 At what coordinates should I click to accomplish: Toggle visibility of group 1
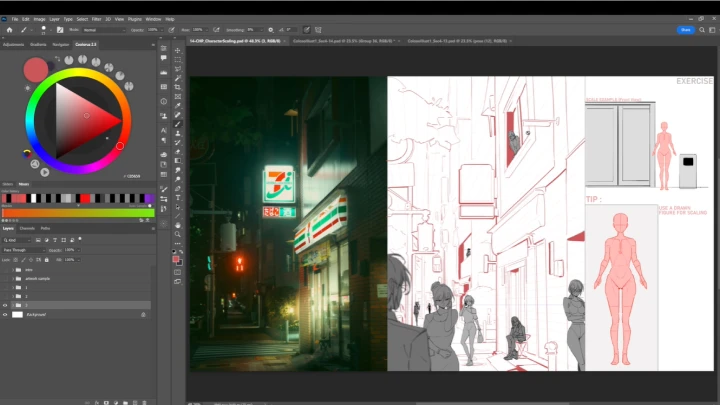[x=5, y=287]
